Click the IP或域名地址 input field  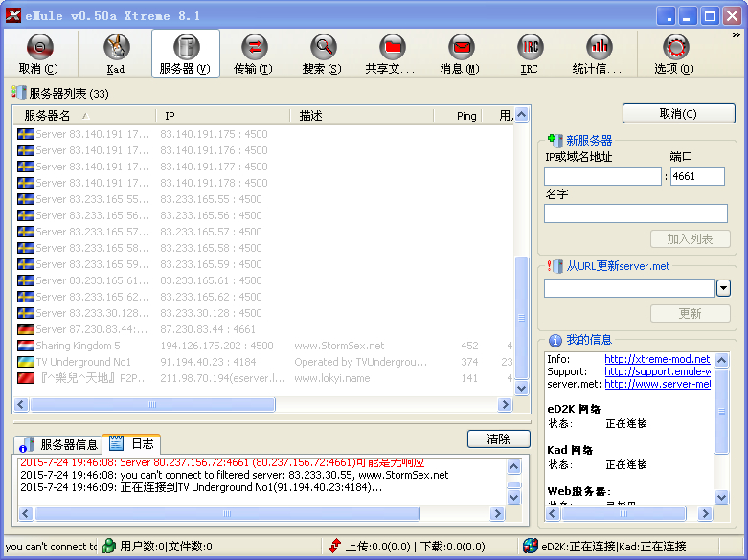(602, 176)
